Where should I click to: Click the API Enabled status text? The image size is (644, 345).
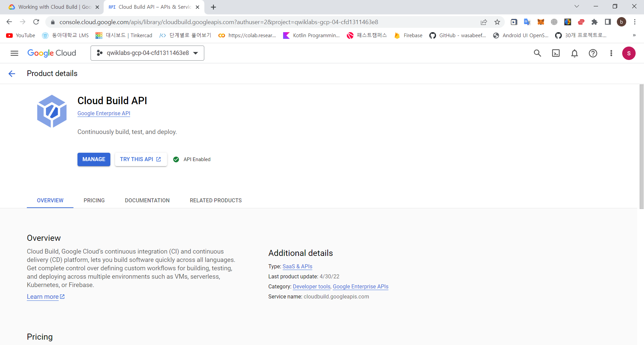point(197,159)
